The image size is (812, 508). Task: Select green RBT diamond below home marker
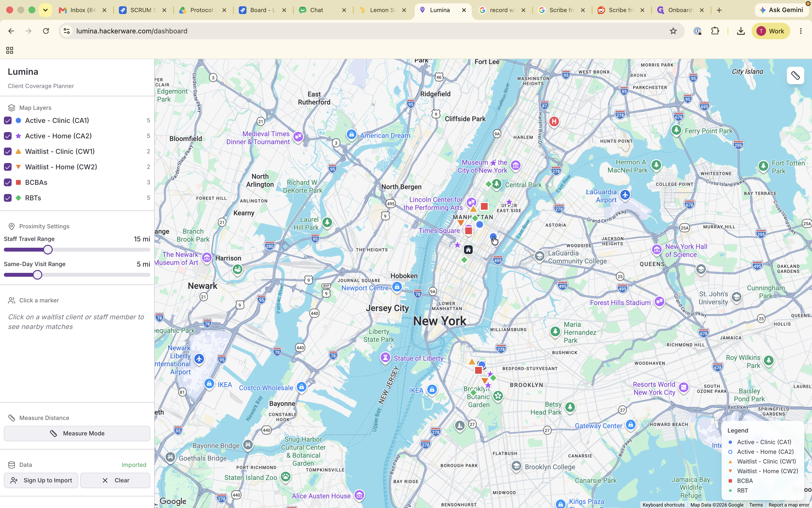pos(464,260)
